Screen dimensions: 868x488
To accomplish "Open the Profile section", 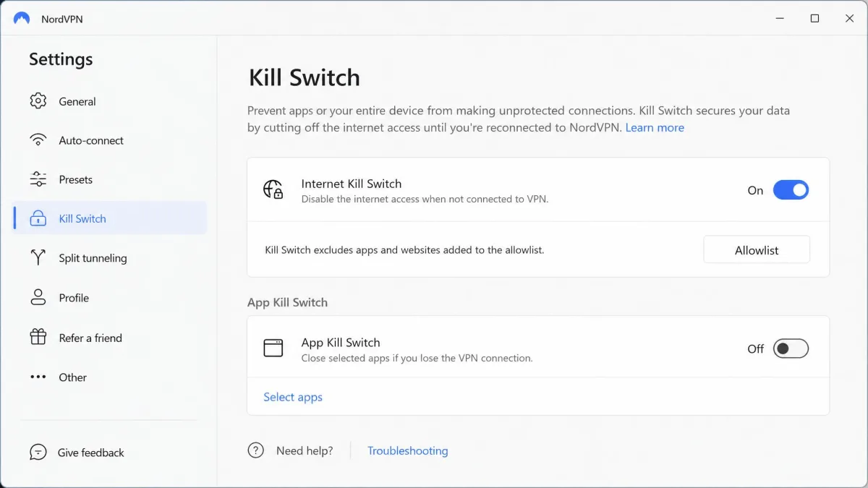I will click(x=110, y=297).
